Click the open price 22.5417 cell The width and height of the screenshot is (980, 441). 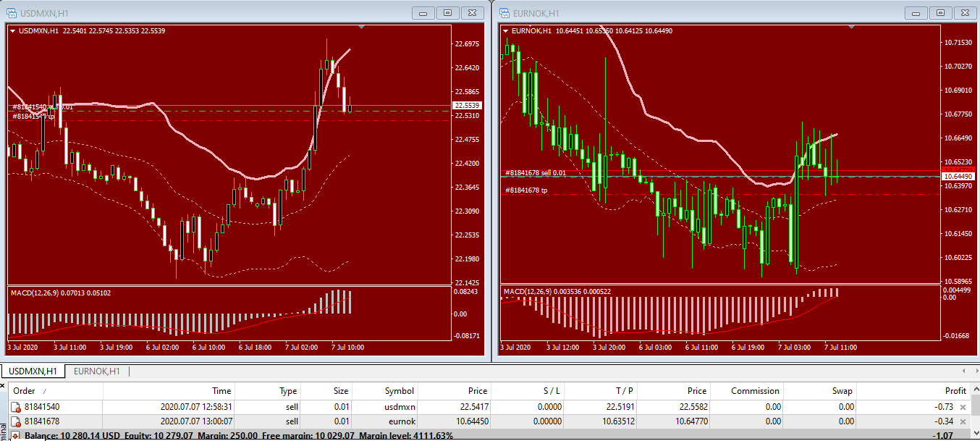pos(474,408)
